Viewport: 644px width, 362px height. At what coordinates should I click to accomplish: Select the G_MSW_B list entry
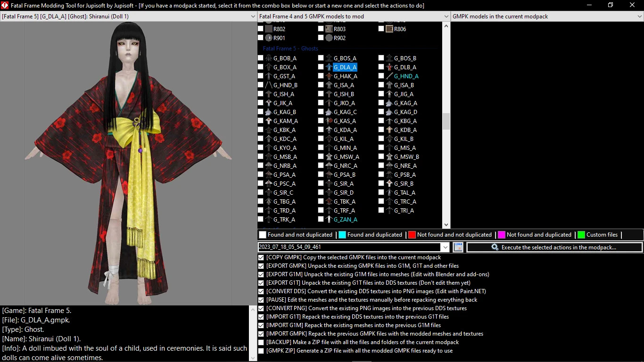click(x=406, y=157)
